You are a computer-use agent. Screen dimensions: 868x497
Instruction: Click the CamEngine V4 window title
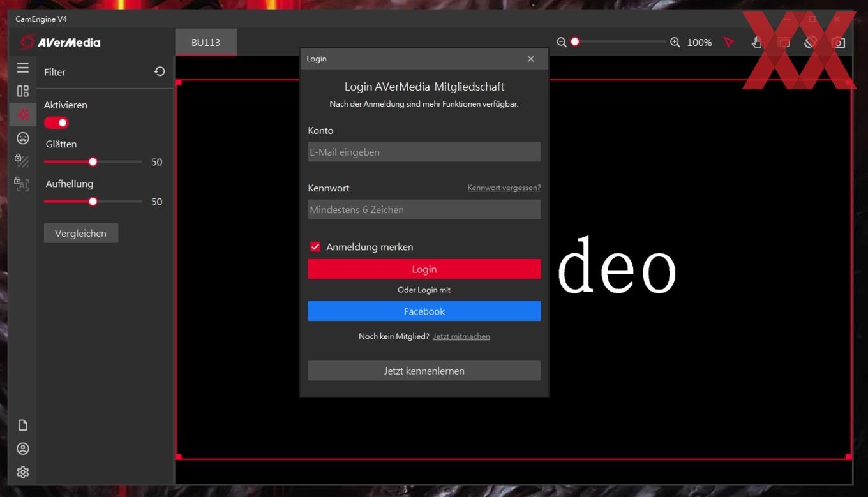pos(41,19)
